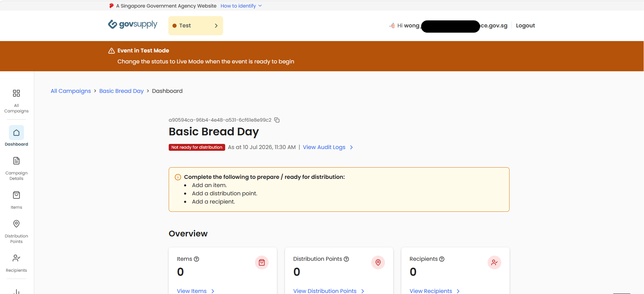
Task: Click the Distribution Points help question mark icon
Action: click(x=346, y=259)
